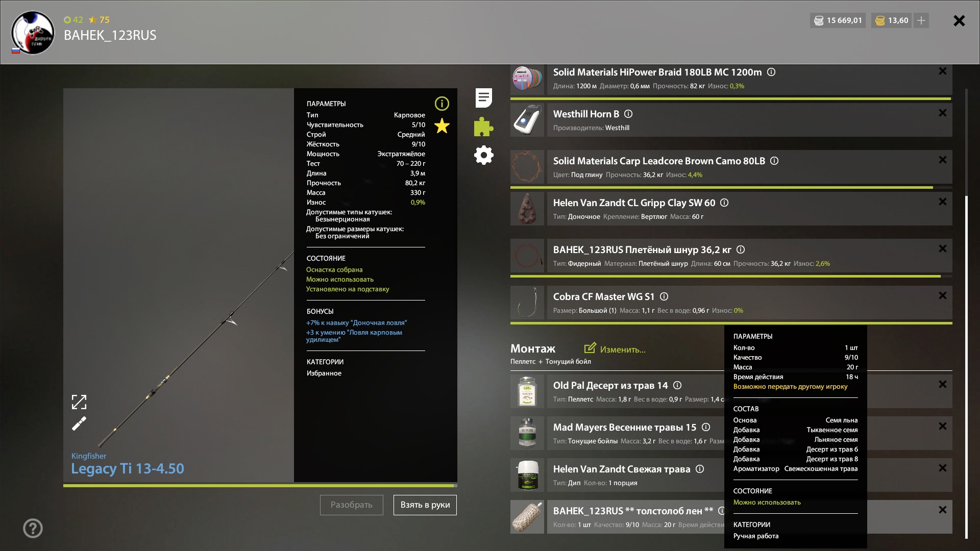Remove Solid Materials Carp Leadcore item

pos(942,160)
